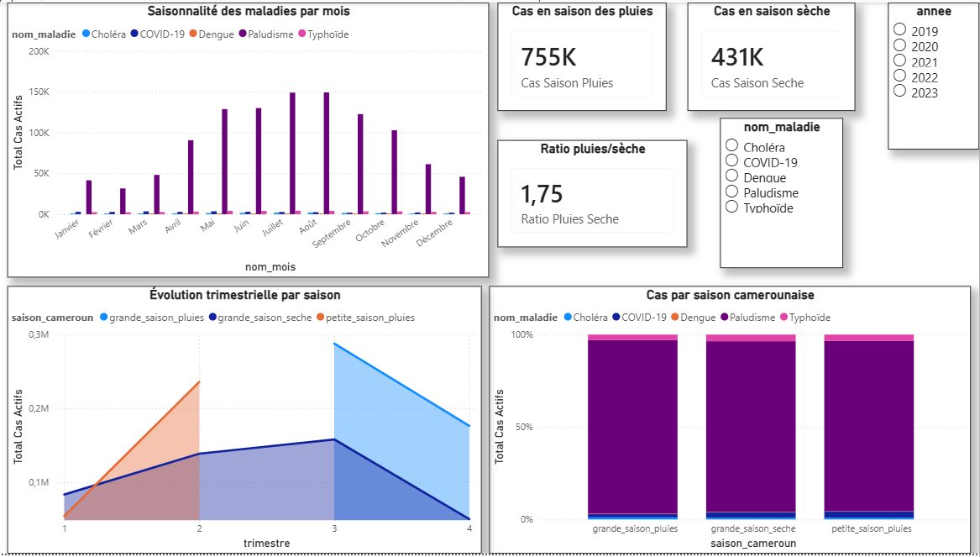
Task: Click the 'nom_maladie' slicer header
Action: [781, 127]
